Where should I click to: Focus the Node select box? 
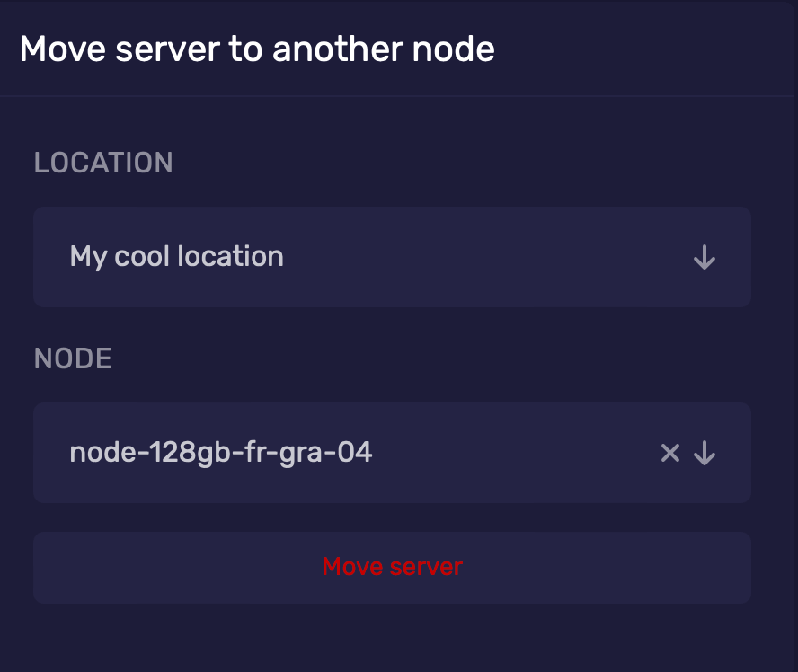(x=392, y=453)
